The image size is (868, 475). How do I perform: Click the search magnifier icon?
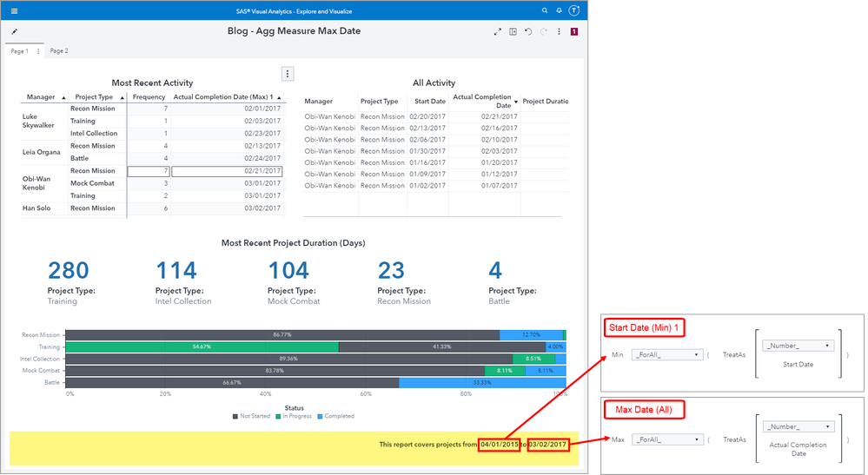[x=545, y=10]
